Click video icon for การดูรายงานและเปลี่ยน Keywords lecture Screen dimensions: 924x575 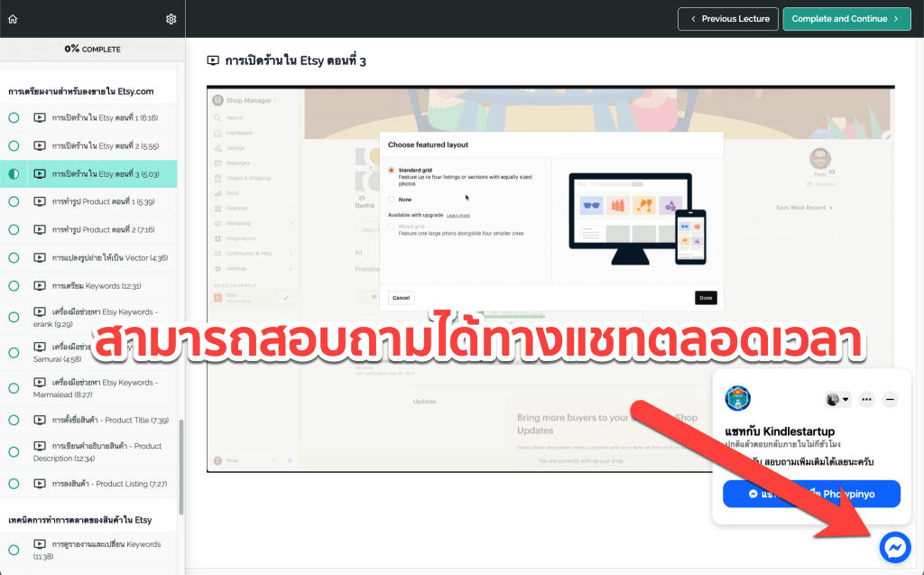(x=40, y=543)
